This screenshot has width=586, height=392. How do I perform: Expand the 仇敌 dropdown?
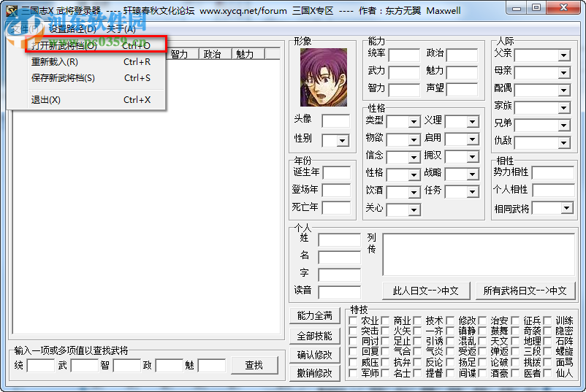point(563,142)
